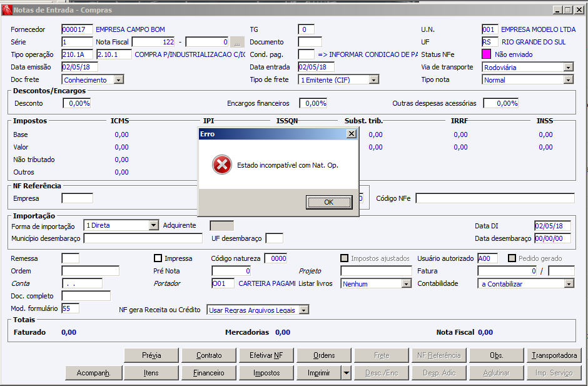This screenshot has height=386, width=588.
Task: Click the Pré Nota input field
Action: point(231,271)
